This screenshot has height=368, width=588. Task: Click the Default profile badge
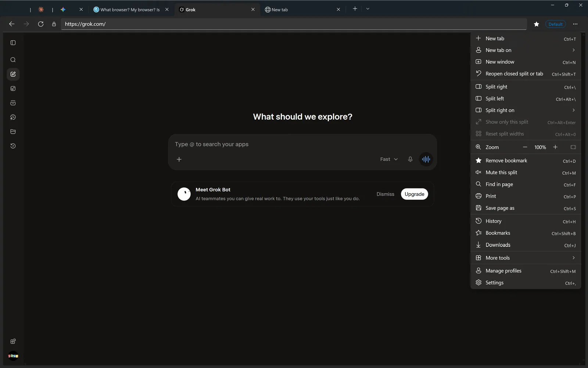pos(555,24)
